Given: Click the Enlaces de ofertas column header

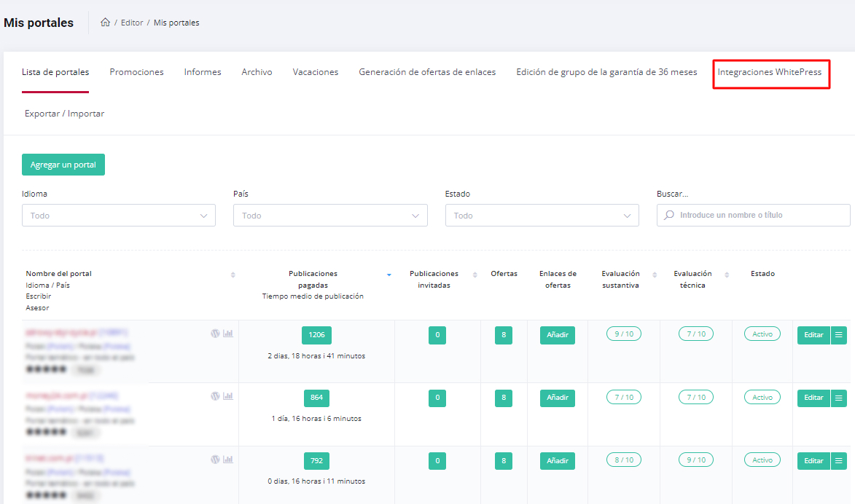Looking at the screenshot, I should 558,279.
